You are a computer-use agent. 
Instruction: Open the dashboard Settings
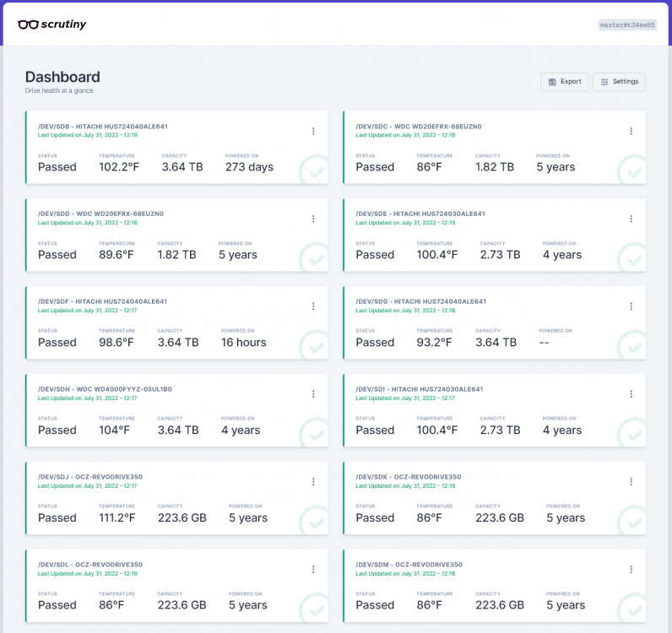click(619, 81)
